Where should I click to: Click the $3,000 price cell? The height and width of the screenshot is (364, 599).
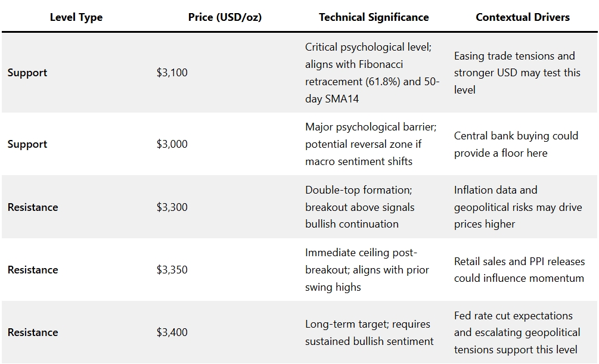pyautogui.click(x=172, y=144)
